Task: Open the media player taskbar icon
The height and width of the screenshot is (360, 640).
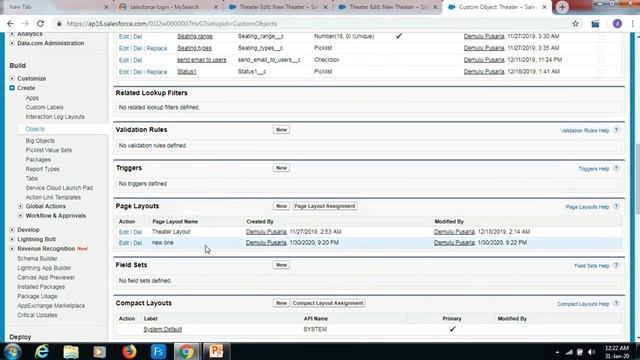Action: [x=100, y=351]
